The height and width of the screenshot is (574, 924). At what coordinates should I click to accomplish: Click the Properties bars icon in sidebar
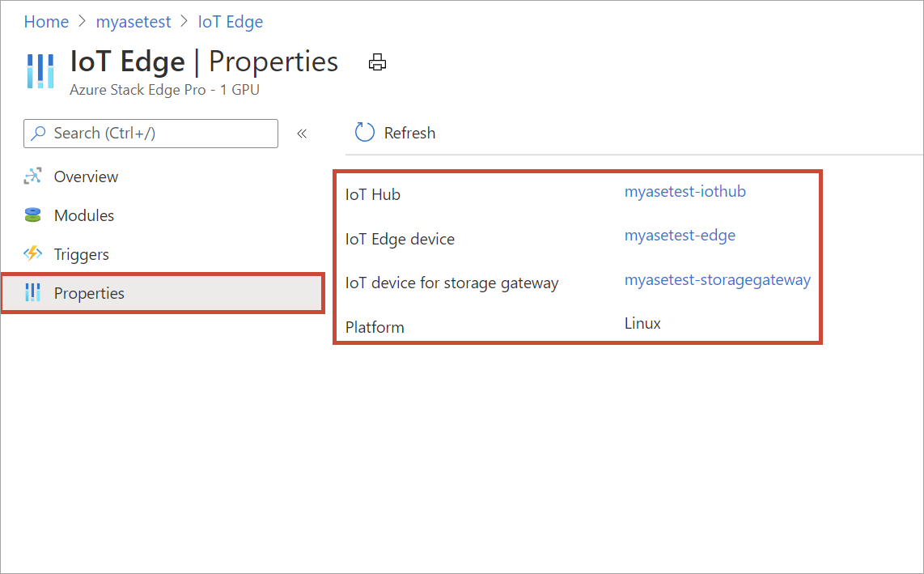click(x=35, y=292)
